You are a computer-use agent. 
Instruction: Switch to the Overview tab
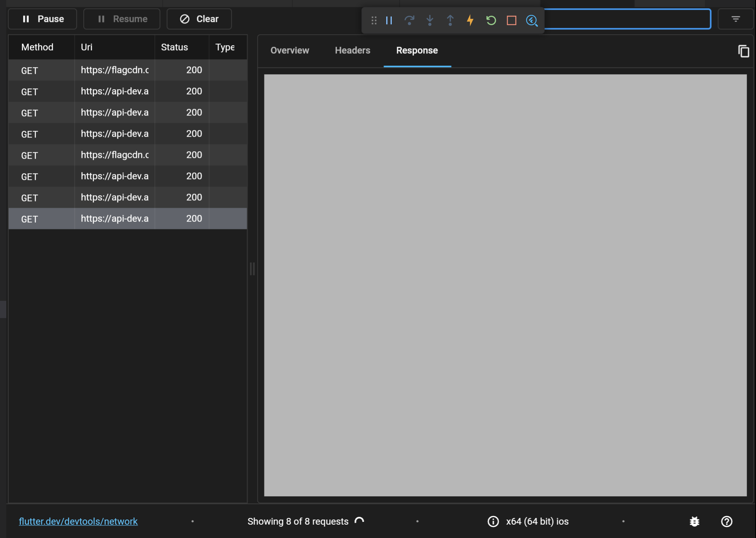pos(289,50)
